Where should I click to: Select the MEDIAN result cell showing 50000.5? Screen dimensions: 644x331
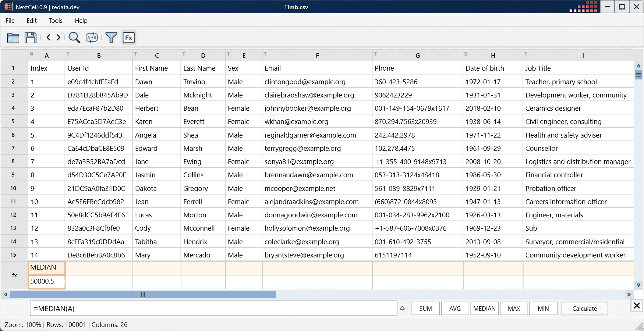click(x=46, y=281)
